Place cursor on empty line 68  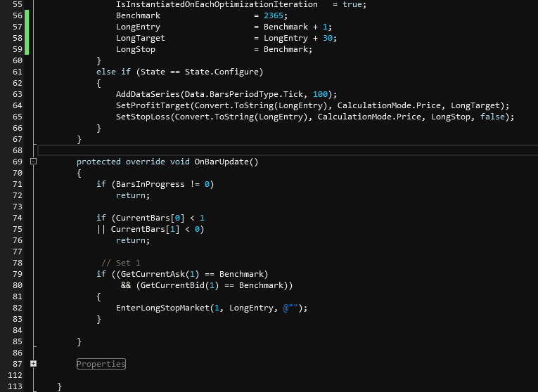288,150
